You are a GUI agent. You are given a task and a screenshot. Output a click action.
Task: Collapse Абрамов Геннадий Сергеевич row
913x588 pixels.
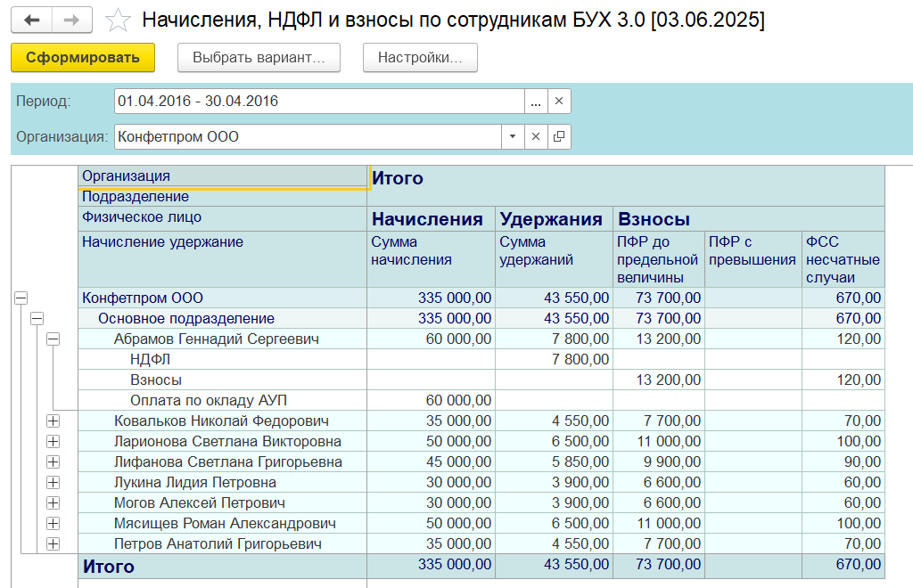[x=53, y=339]
